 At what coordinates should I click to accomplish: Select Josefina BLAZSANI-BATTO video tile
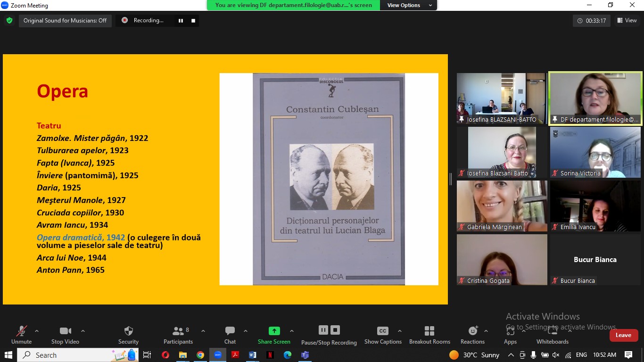502,99
